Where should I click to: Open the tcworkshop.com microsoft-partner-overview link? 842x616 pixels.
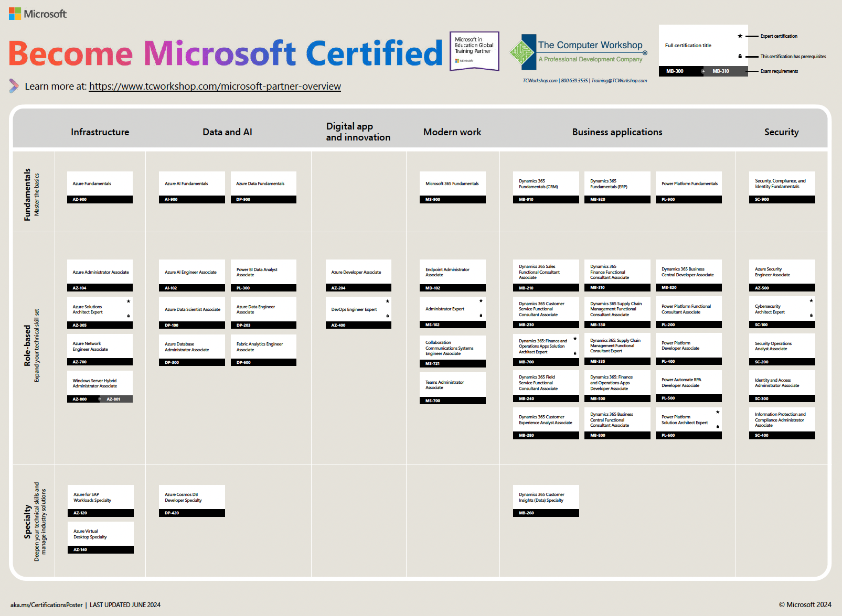pyautogui.click(x=215, y=87)
